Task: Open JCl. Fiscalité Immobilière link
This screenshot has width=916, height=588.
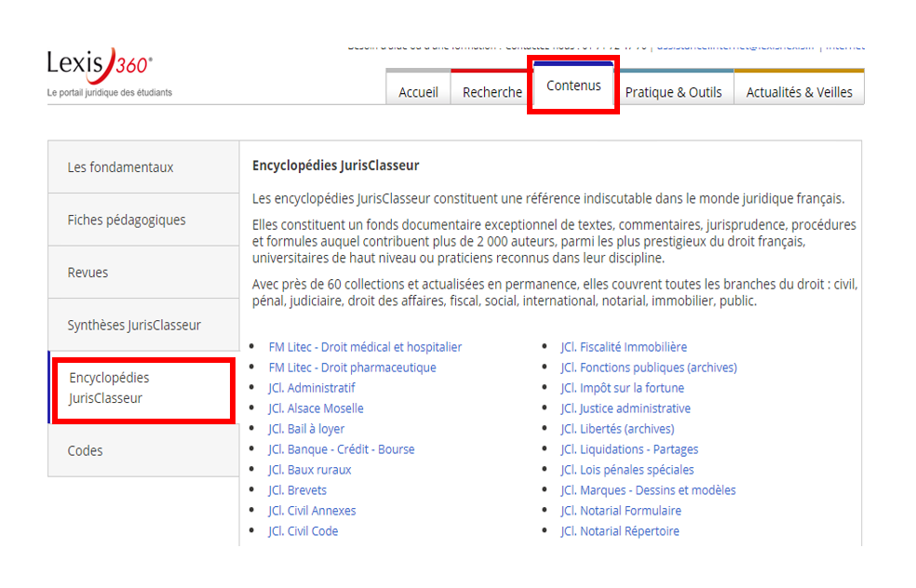Action: click(624, 347)
